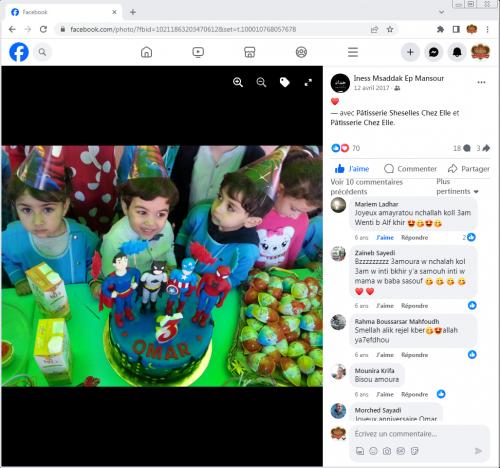This screenshot has width=500, height=468.
Task: Select the Facebook browser tab
Action: tap(62, 12)
